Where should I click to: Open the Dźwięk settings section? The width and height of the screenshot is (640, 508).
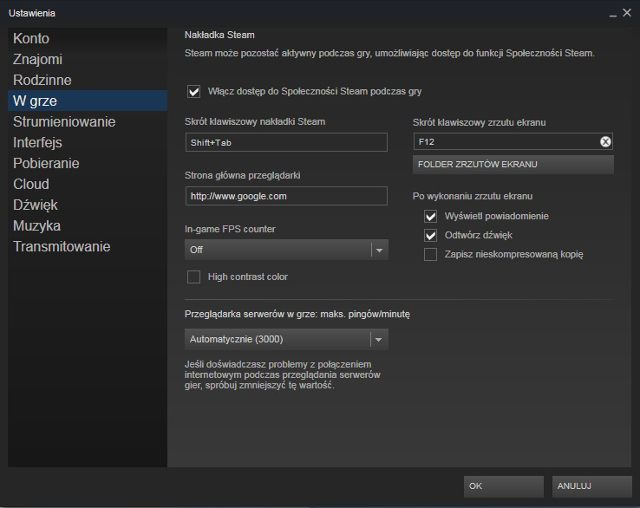pyautogui.click(x=87, y=205)
